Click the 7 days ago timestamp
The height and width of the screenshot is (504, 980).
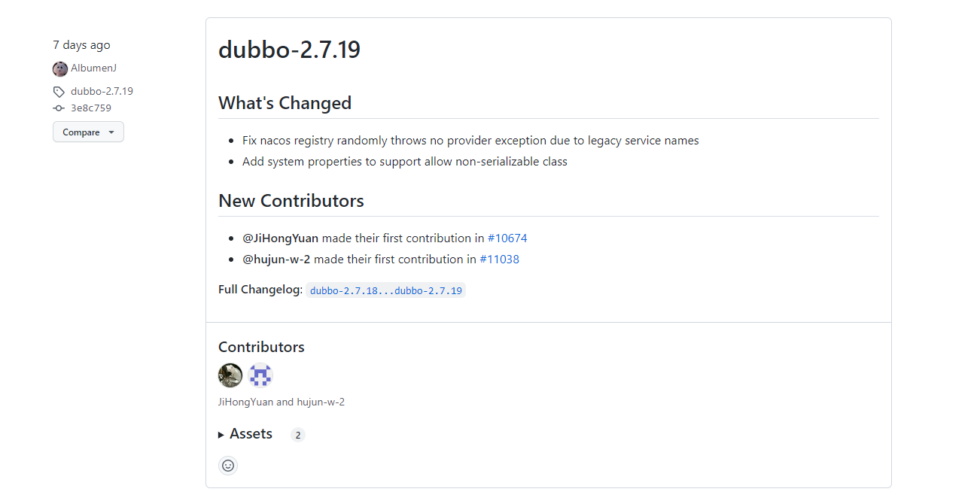click(81, 44)
